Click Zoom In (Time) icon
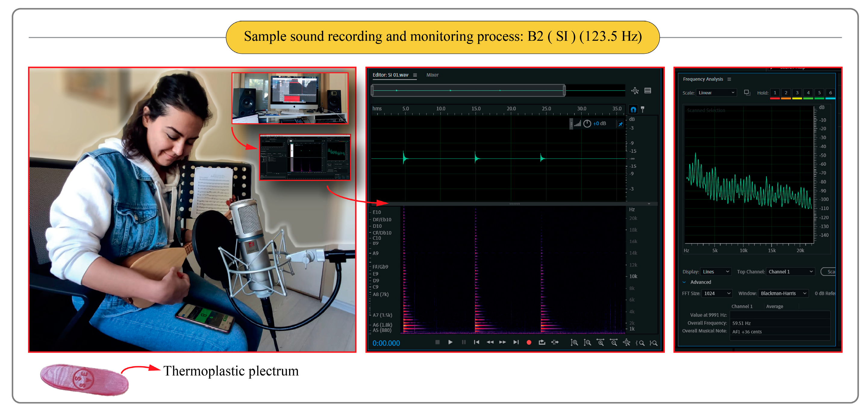Screen dimensions: 868x412 (601, 343)
